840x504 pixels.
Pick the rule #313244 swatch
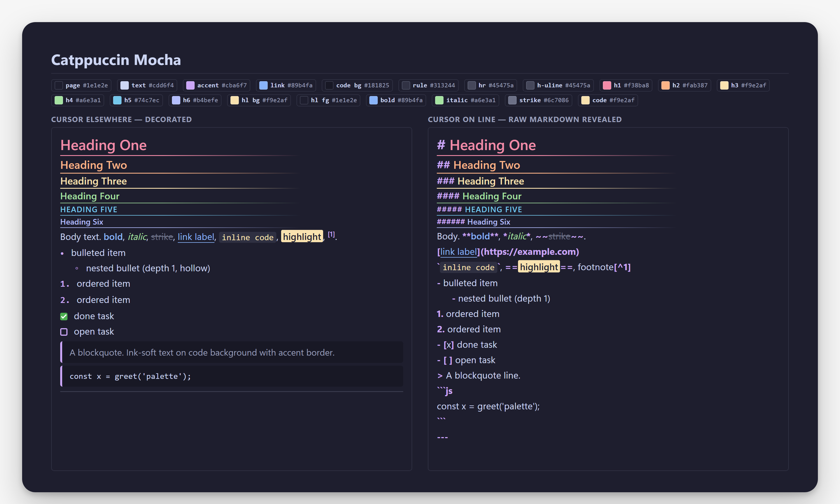click(x=428, y=85)
